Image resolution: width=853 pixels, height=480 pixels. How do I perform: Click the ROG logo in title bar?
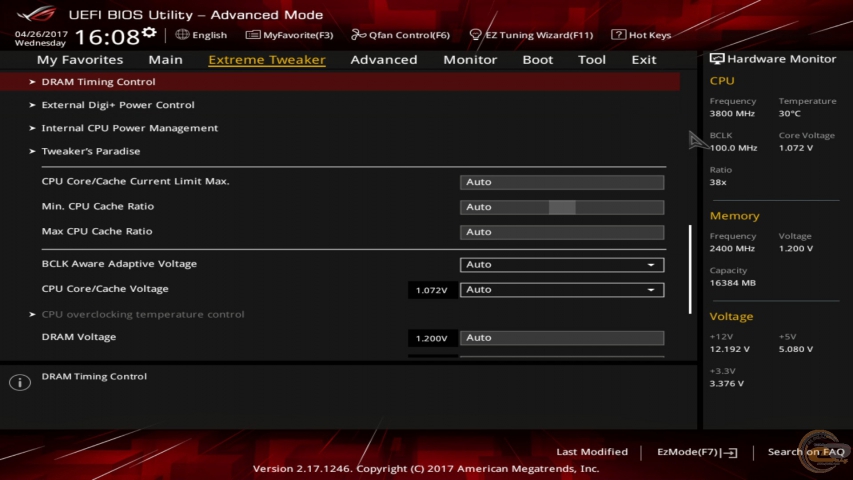tap(36, 13)
